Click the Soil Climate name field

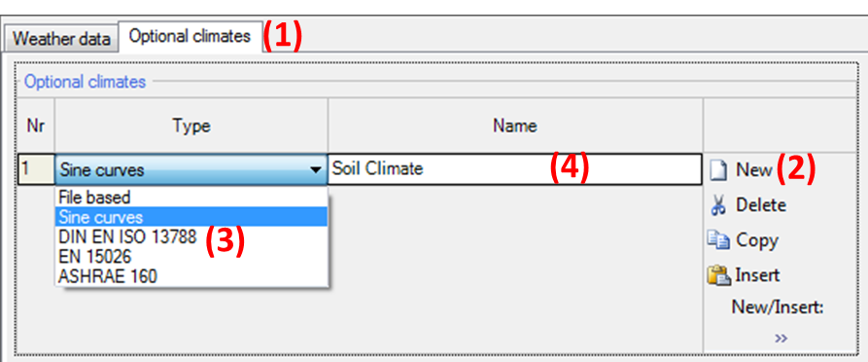tap(515, 169)
